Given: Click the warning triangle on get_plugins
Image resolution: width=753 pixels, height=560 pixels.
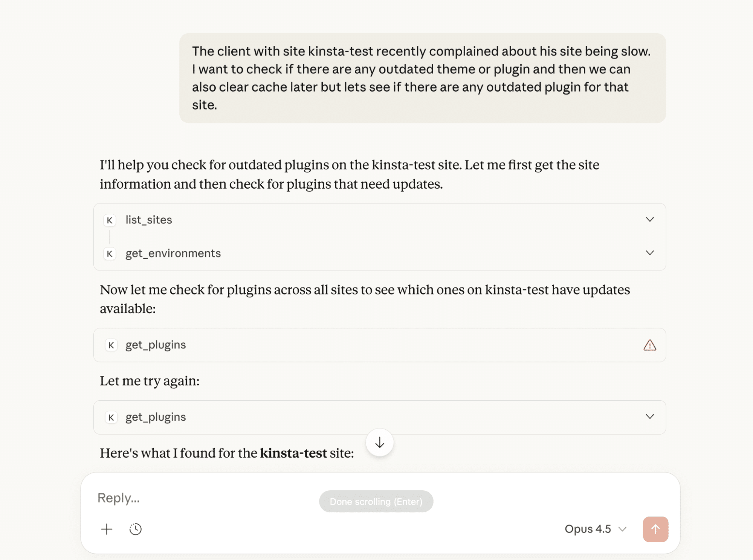Looking at the screenshot, I should [649, 345].
